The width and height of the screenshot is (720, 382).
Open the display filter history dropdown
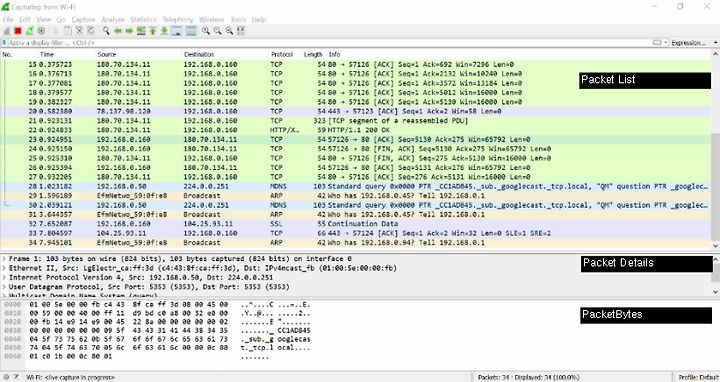[666, 43]
